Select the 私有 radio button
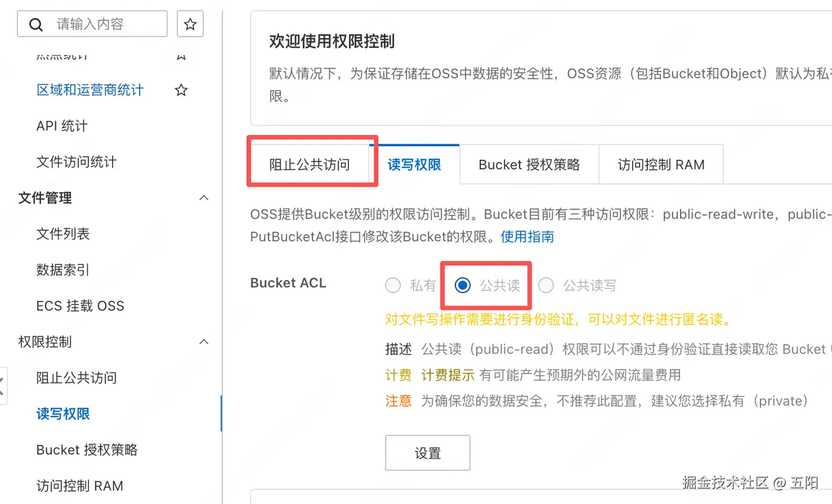Image resolution: width=832 pixels, height=504 pixels. pos(393,285)
